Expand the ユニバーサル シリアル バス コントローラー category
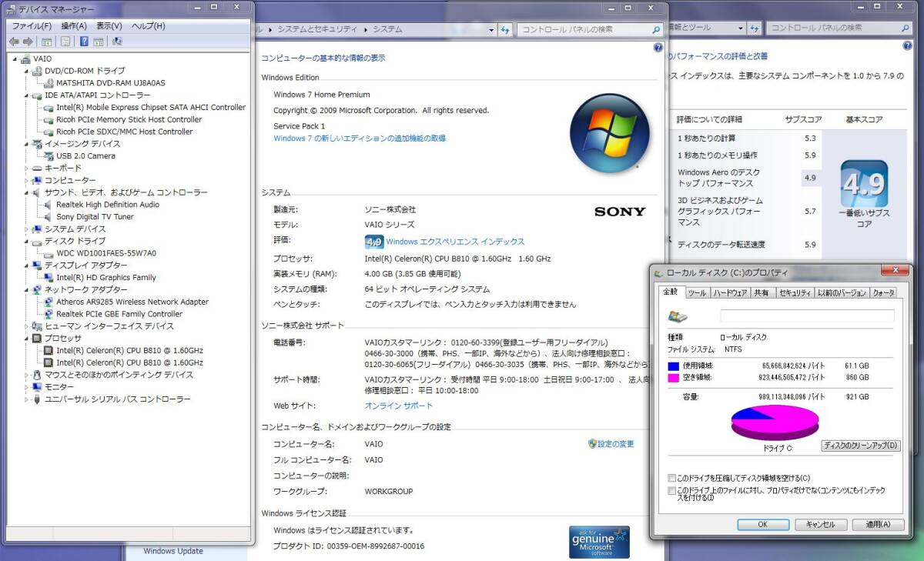924x561 pixels. [27, 399]
